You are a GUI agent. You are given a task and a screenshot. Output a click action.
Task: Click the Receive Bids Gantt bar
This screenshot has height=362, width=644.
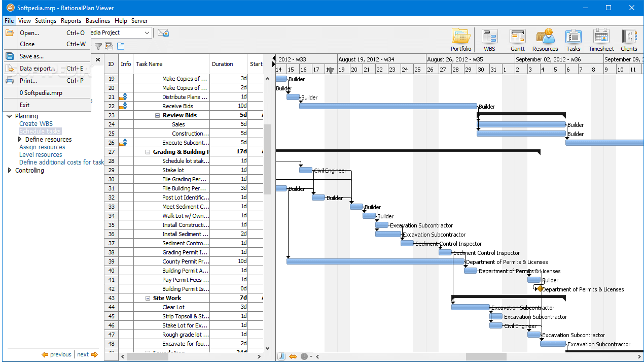point(388,106)
